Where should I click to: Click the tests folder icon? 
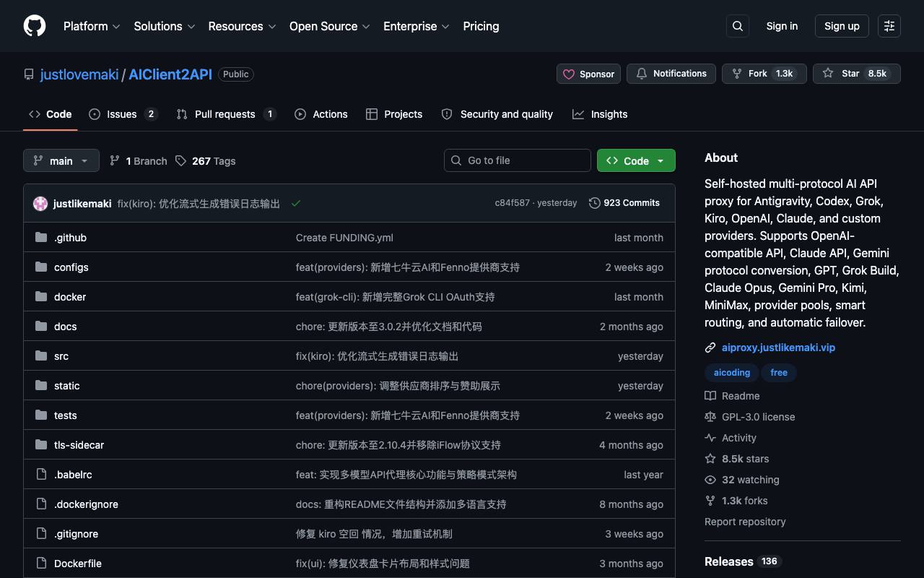(41, 415)
